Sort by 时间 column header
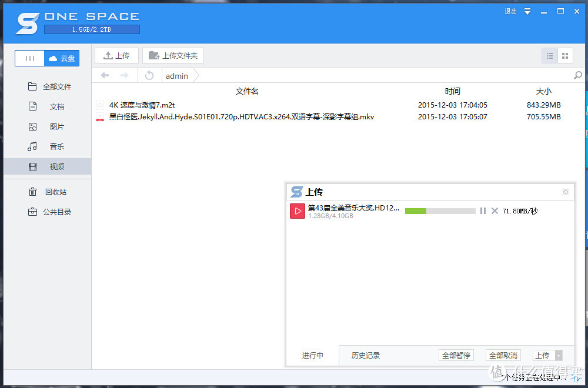 (x=453, y=91)
